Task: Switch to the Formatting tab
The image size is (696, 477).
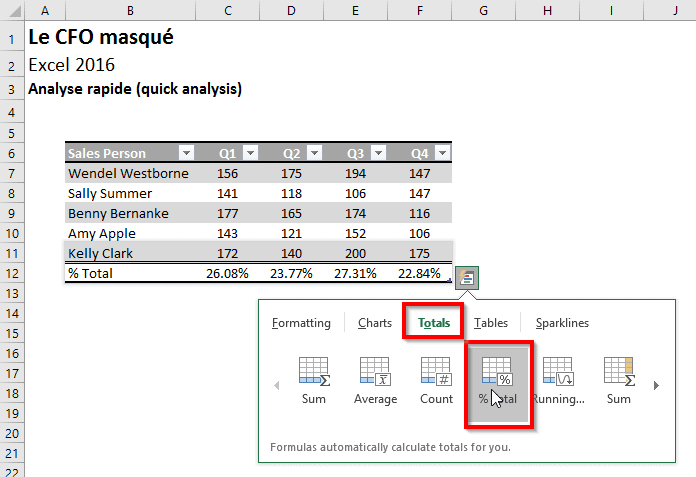Action: point(301,323)
